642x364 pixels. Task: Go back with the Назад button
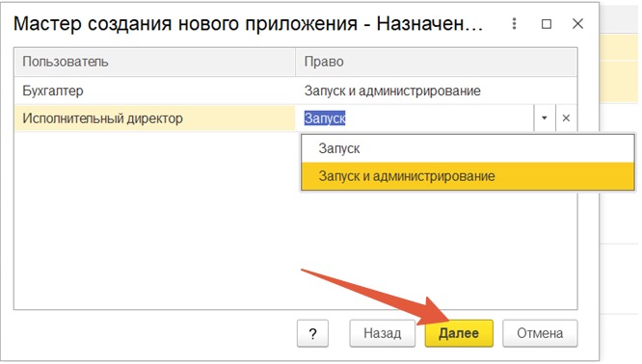382,333
